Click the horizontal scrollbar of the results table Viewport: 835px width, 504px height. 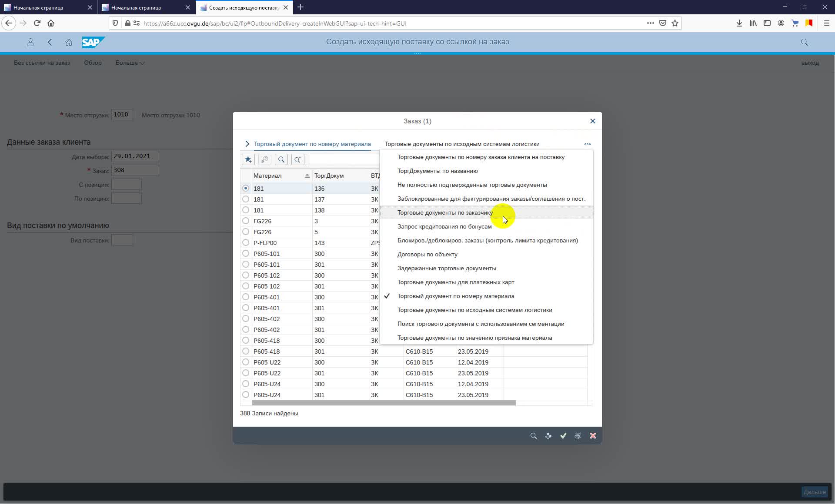pyautogui.click(x=384, y=403)
